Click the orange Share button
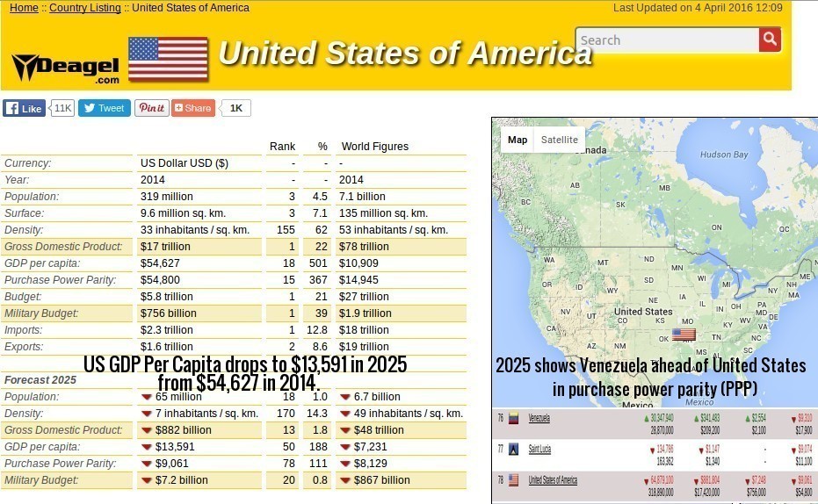The width and height of the screenshot is (818, 504). (193, 108)
